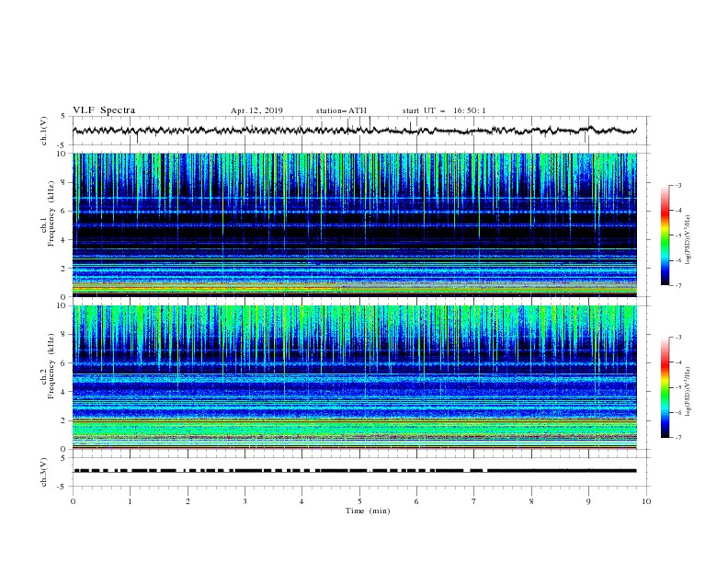Click the ch.1 spectrogram panel

pyautogui.click(x=355, y=224)
